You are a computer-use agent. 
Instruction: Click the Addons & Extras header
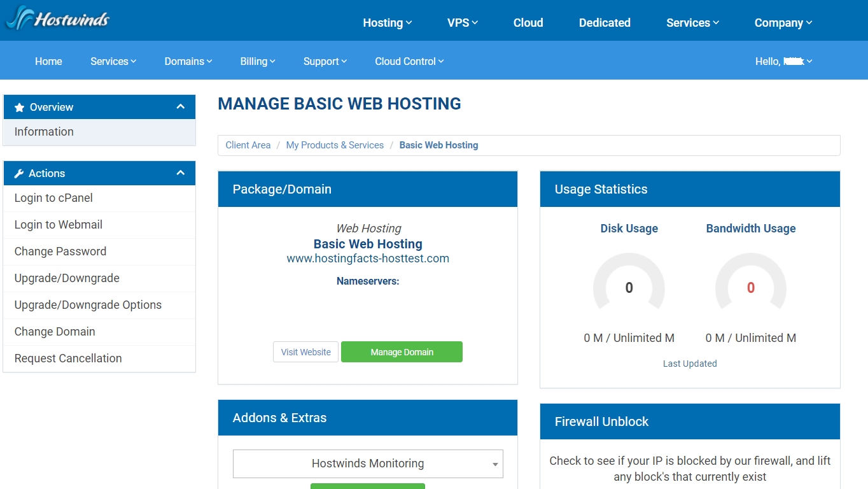(368, 418)
